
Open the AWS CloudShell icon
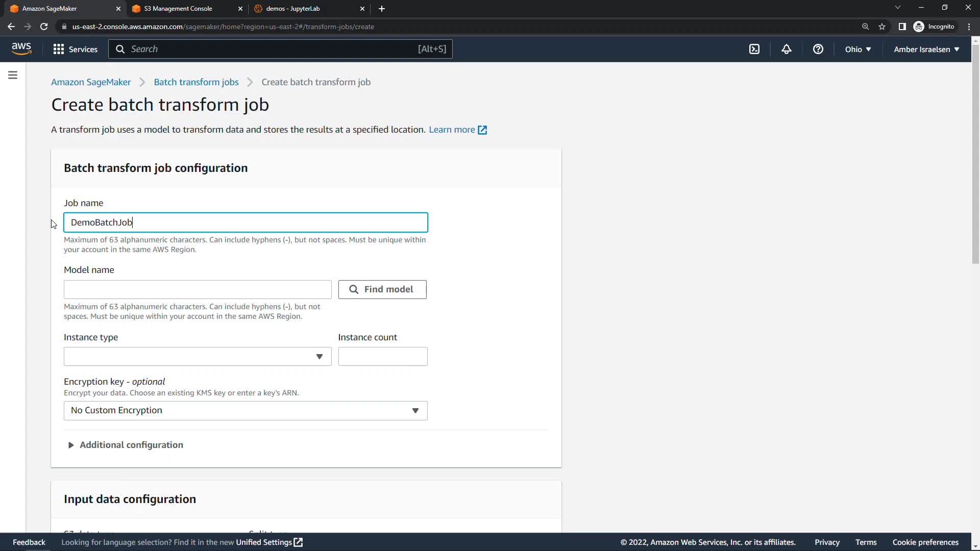coord(754,49)
